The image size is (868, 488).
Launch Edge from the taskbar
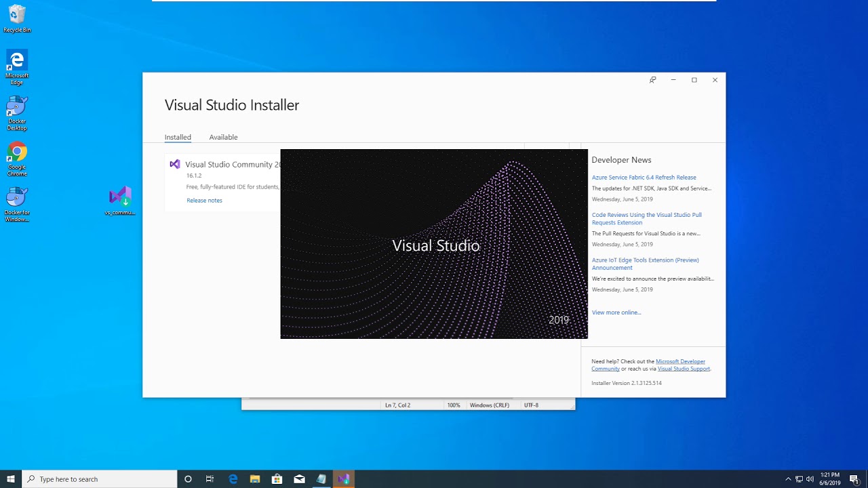[233, 479]
